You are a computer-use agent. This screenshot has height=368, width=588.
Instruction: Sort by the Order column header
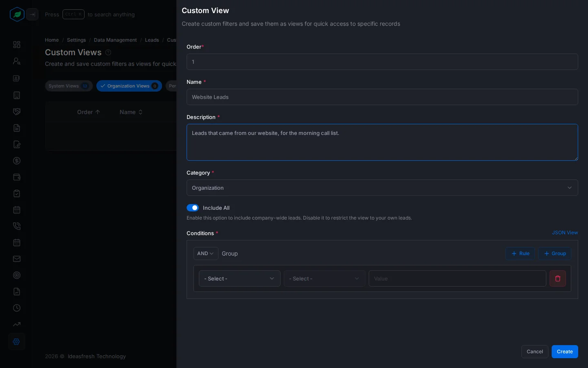pyautogui.click(x=89, y=112)
